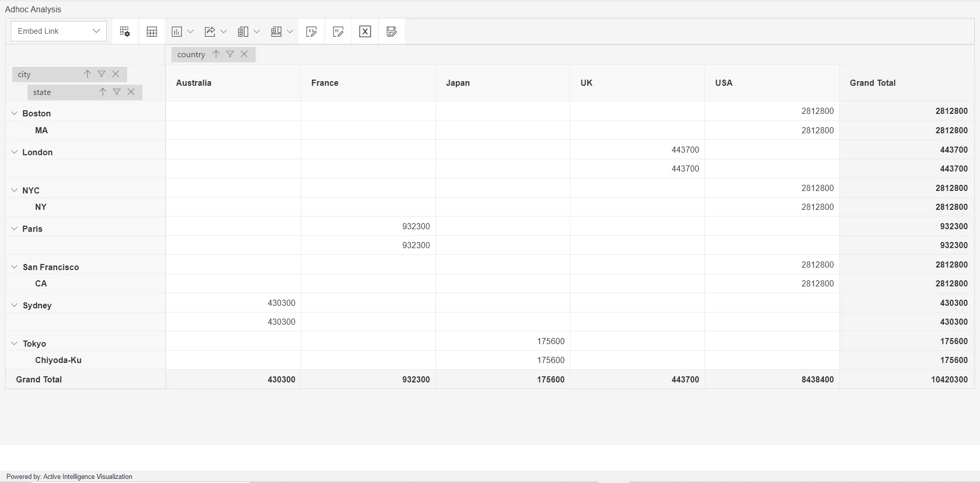Click the number formatting edit icon
Screen dimensions: 980x483
pyautogui.click(x=338, y=32)
